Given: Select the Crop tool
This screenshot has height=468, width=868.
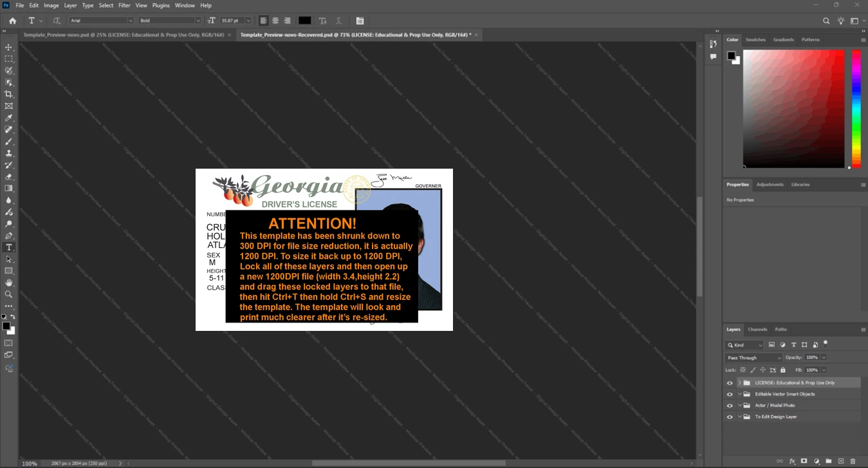Looking at the screenshot, I should coord(9,94).
